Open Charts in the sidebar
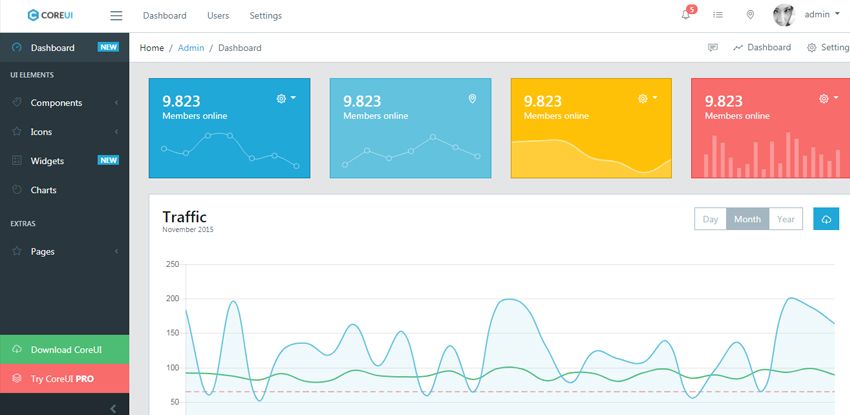 click(x=65, y=190)
